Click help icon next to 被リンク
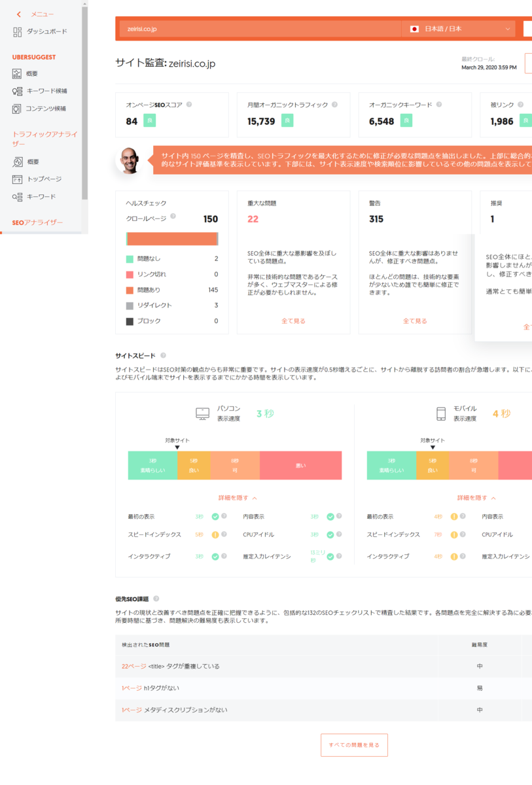 521,105
